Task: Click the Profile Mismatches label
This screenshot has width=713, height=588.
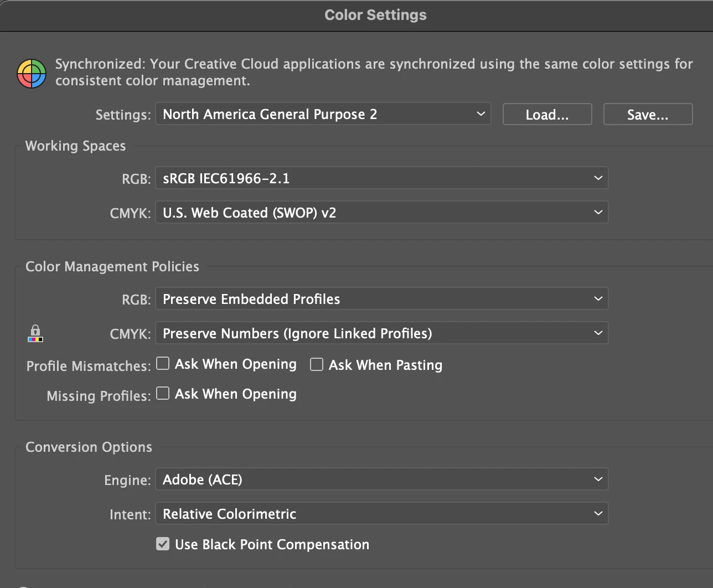Action: pyautogui.click(x=89, y=366)
